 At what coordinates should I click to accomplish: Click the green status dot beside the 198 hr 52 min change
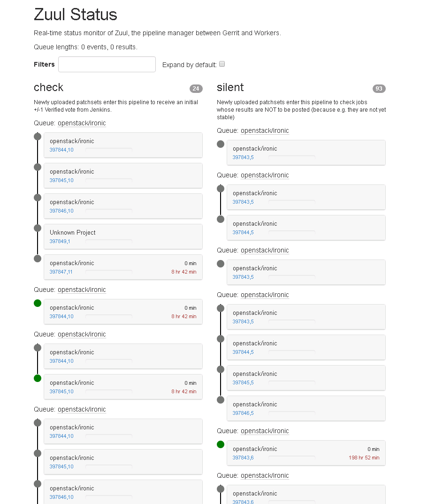221,444
